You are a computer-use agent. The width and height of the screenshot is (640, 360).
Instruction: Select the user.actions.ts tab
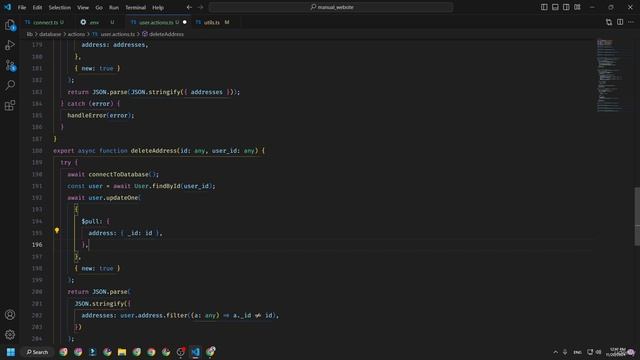coord(156,22)
